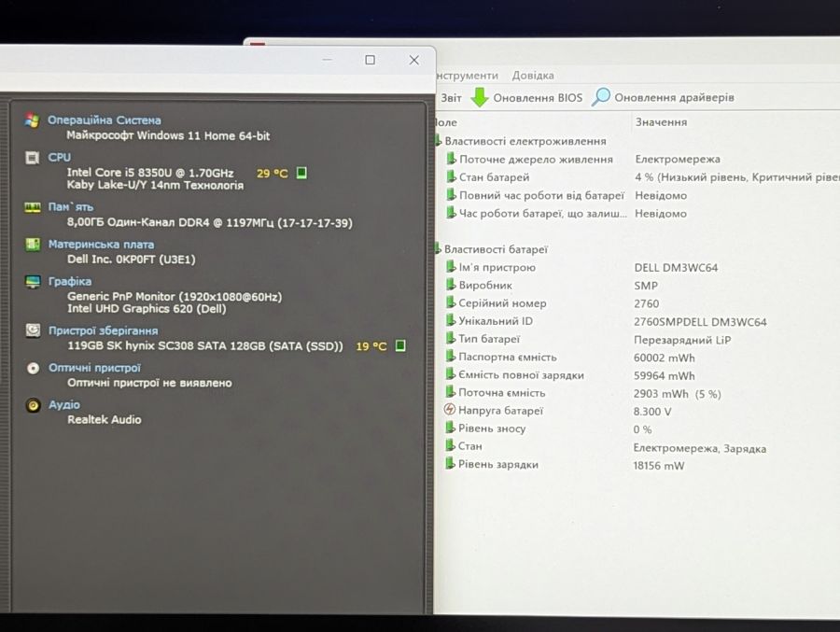The image size is (840, 632).
Task: Click 'Realtek Audio' text
Action: tap(105, 420)
